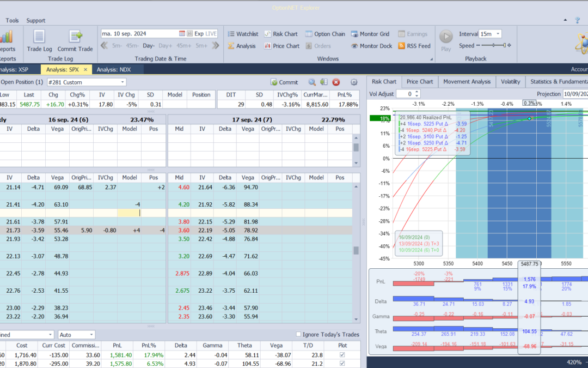
Task: Open the Monitor Dock window
Action: coord(372,46)
